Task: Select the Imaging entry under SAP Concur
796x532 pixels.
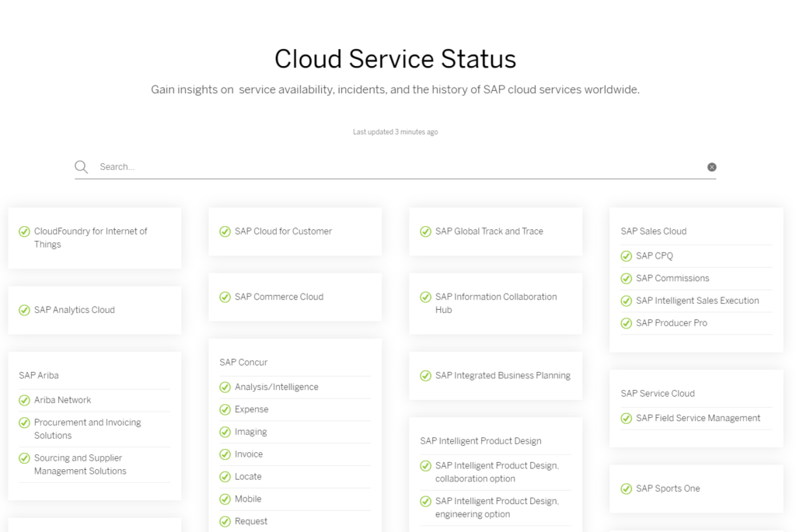Action: 251,432
